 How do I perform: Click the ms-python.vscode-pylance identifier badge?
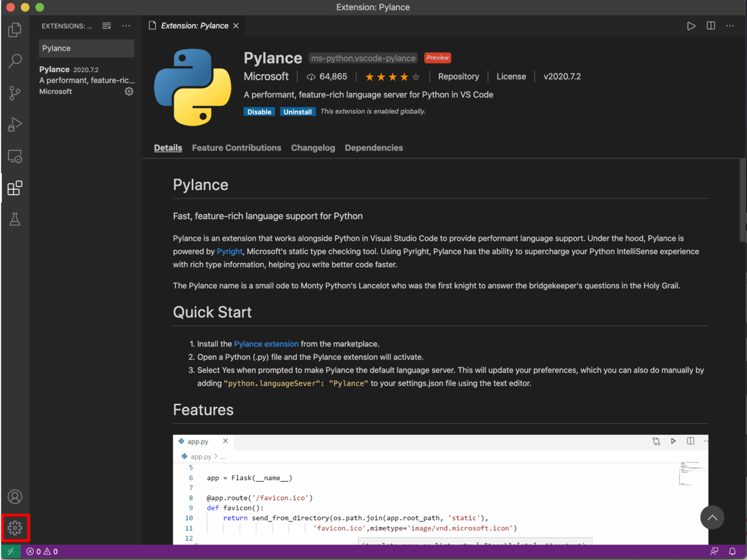coord(364,58)
